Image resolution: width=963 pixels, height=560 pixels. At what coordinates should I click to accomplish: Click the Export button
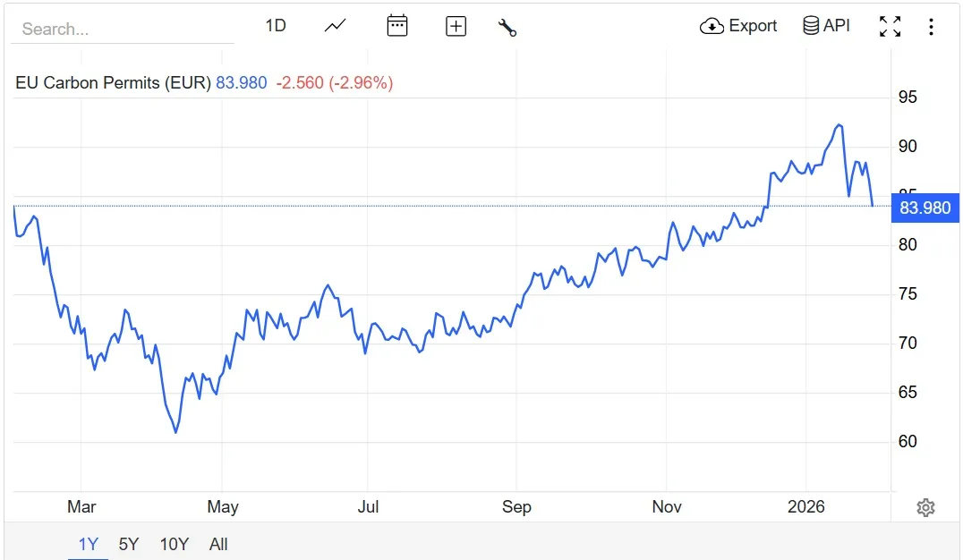pos(737,26)
